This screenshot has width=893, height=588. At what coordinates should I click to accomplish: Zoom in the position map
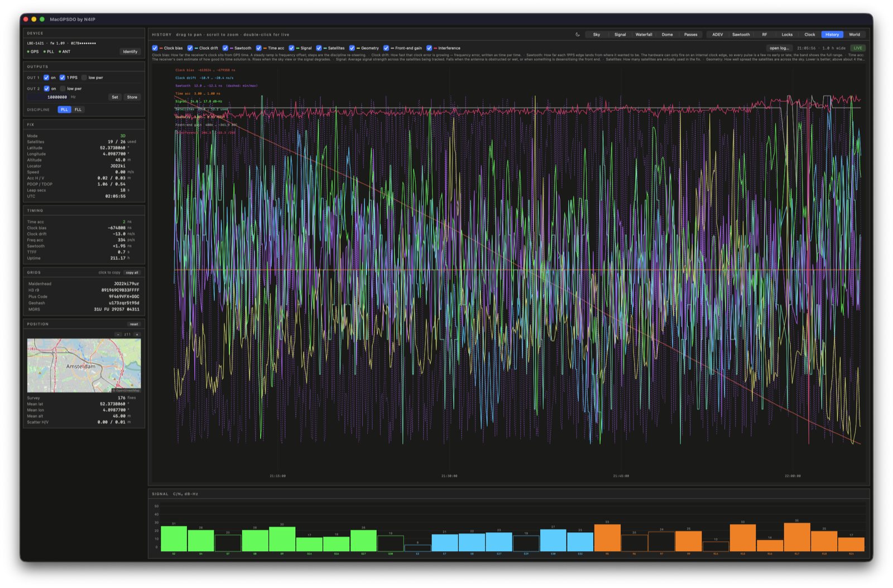tap(137, 335)
